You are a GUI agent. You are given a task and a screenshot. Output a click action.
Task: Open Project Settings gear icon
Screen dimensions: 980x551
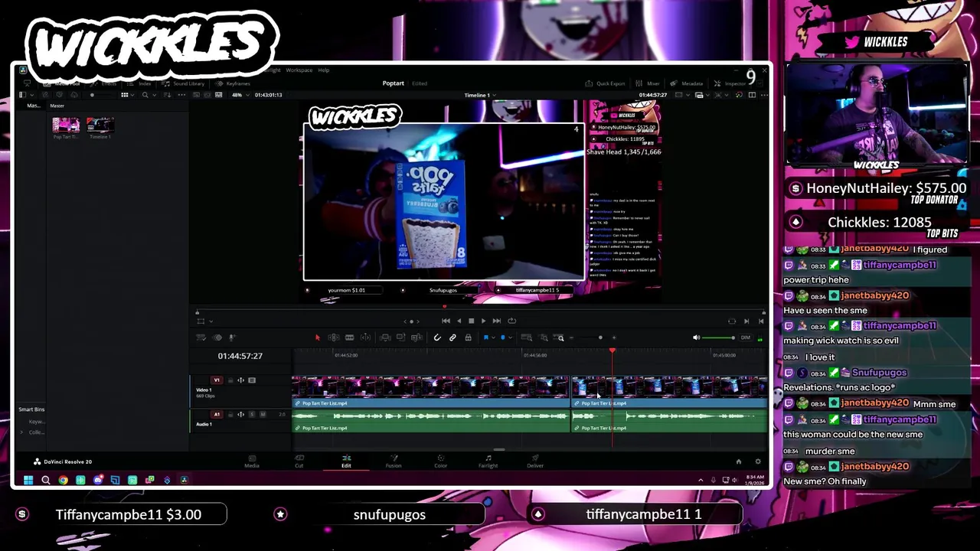[758, 461]
